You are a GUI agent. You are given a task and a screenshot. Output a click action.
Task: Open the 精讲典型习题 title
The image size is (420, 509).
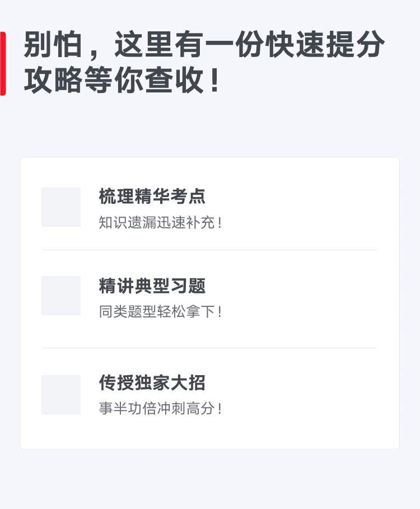pyautogui.click(x=152, y=286)
